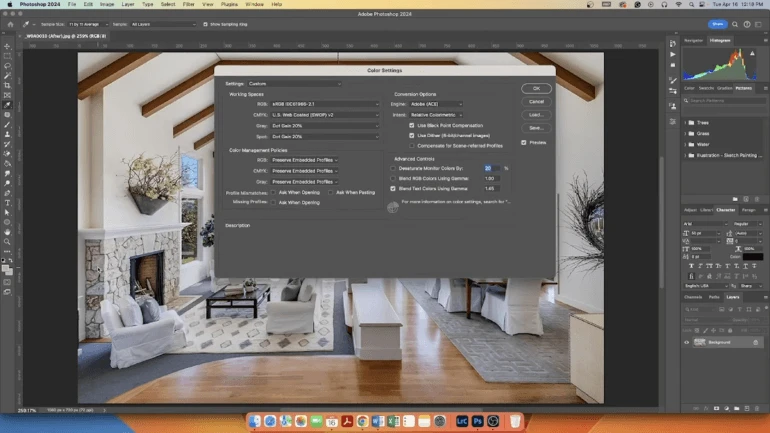Viewport: 770px width, 433px height.
Task: Open Finder from the Dock
Action: tap(254, 422)
